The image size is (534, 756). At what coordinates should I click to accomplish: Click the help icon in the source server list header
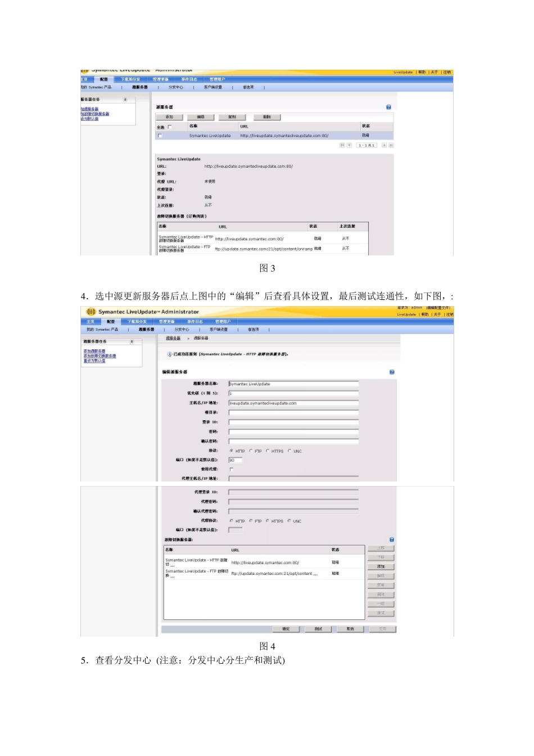[x=388, y=107]
